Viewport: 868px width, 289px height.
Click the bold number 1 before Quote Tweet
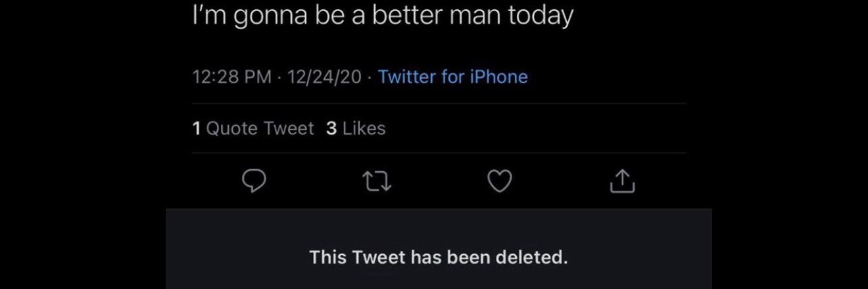coord(197,128)
